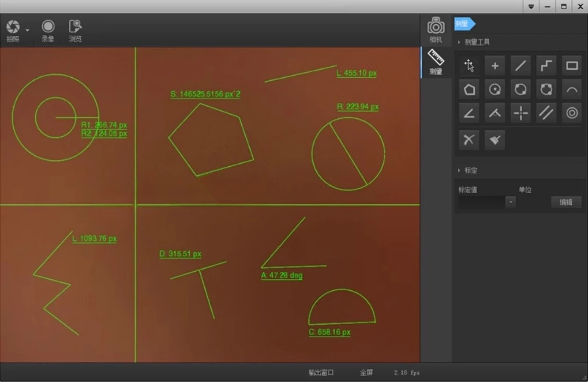
Task: Click the 编辑 edit button
Action: tap(566, 202)
